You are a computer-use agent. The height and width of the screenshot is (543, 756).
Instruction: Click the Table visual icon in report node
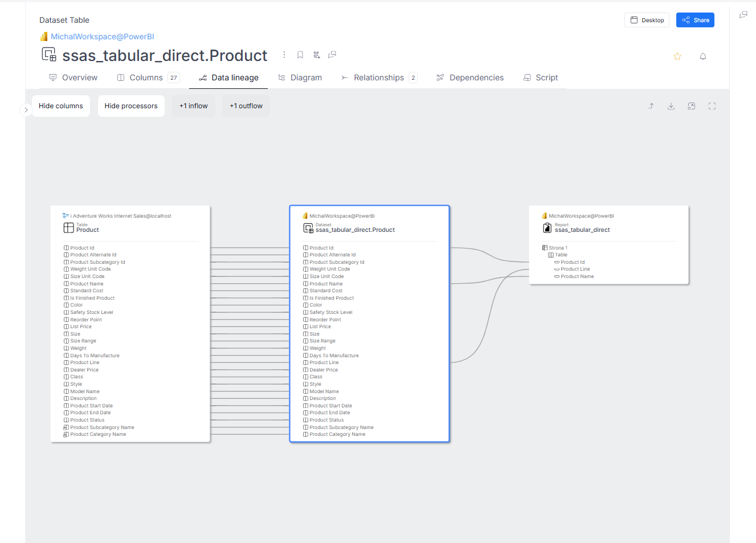551,255
